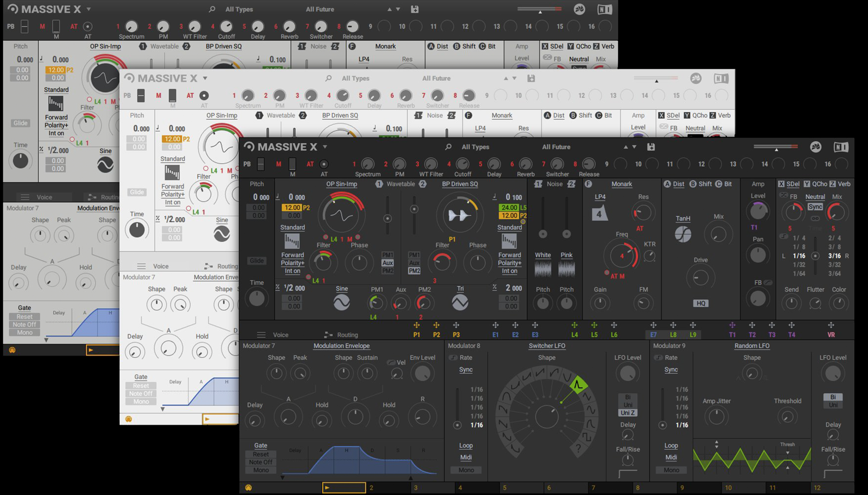Screen dimensions: 868x495
Task: Click performer slot 2 in bottom bar
Action: 389,488
